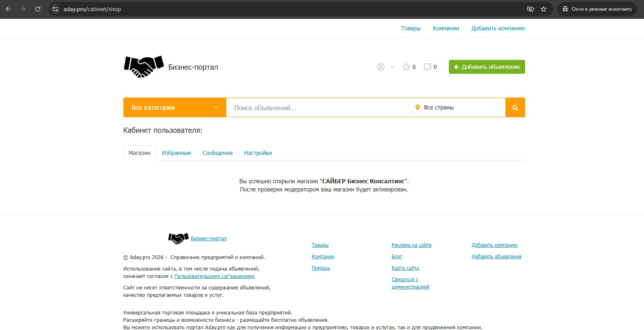Open the footer Компании link
The width and height of the screenshot is (644, 330).
323,257
